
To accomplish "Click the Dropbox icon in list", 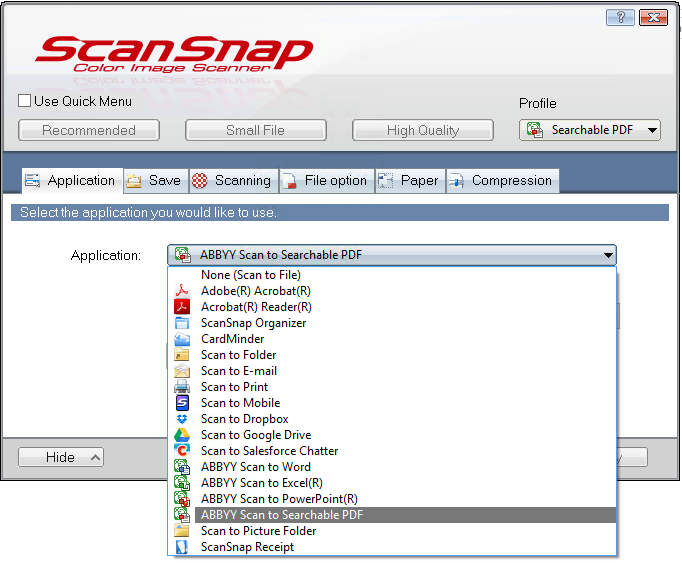I will click(182, 419).
